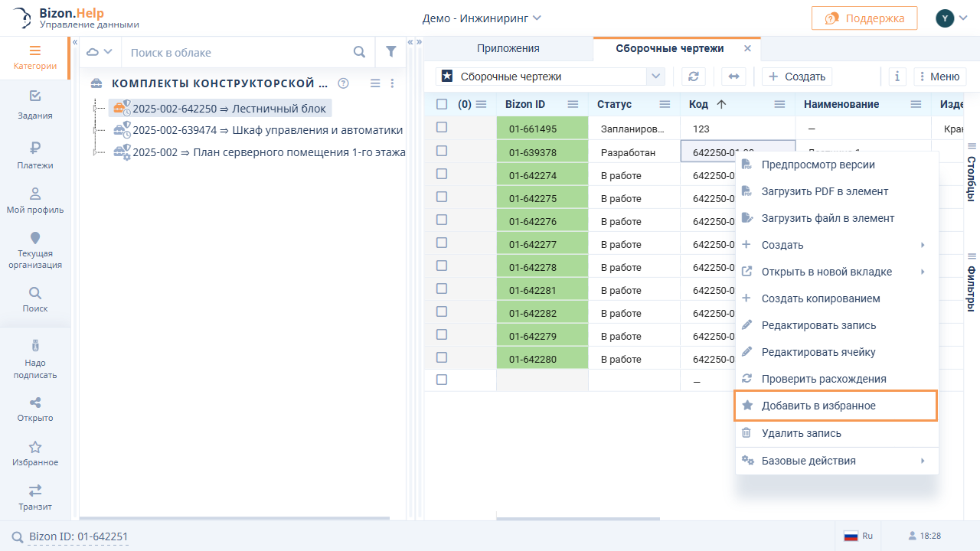Click the search magnifier in cloud search
Screen dimensions: 980x551
click(x=359, y=52)
